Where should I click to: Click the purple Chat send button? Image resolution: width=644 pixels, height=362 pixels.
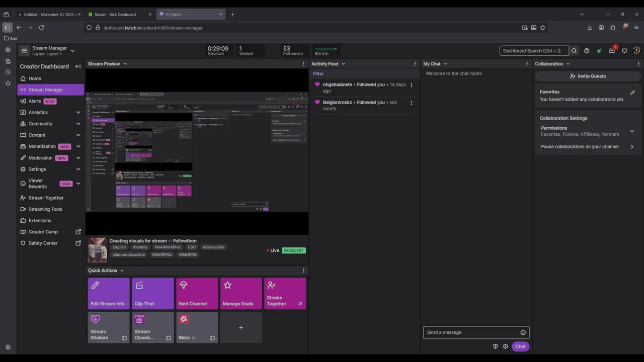click(520, 346)
